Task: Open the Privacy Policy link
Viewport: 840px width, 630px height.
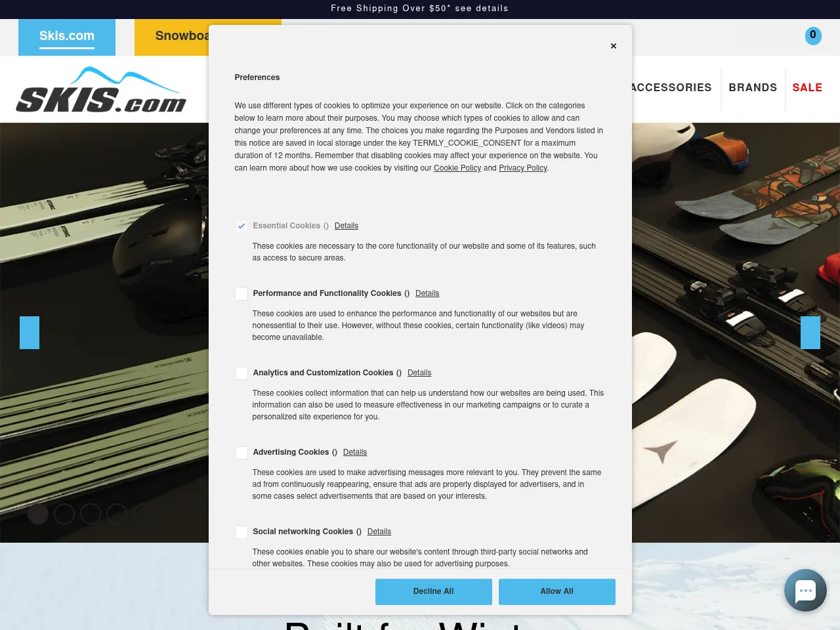Action: tap(522, 168)
